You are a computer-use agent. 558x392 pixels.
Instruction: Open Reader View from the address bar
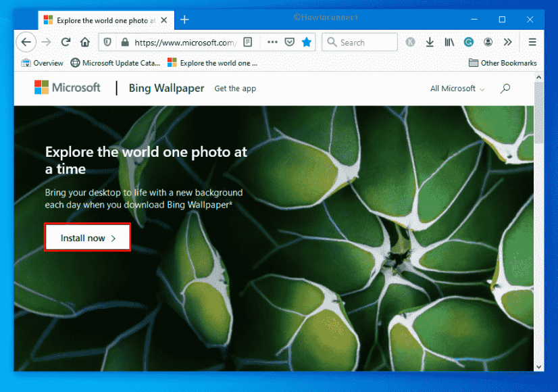(x=248, y=42)
